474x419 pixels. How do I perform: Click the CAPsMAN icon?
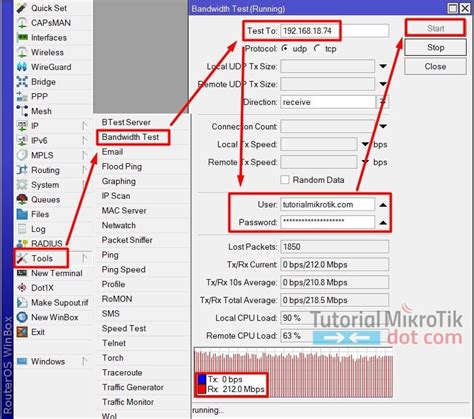[x=22, y=23]
